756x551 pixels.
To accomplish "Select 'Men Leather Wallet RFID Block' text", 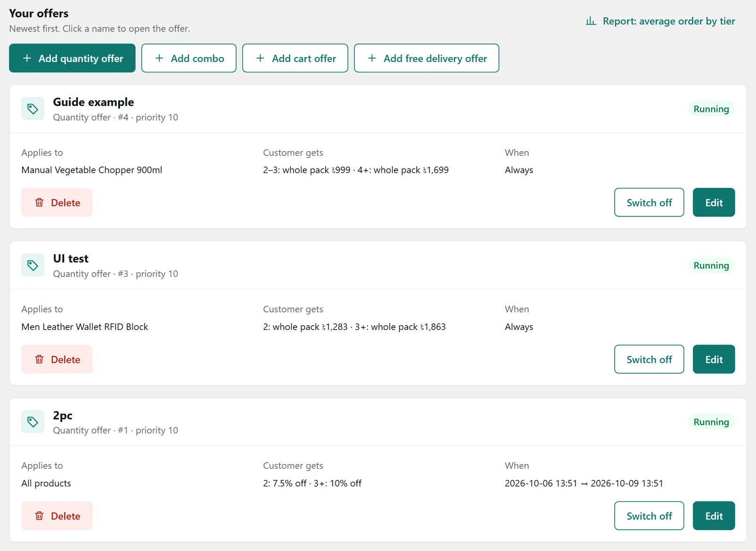I will (85, 327).
